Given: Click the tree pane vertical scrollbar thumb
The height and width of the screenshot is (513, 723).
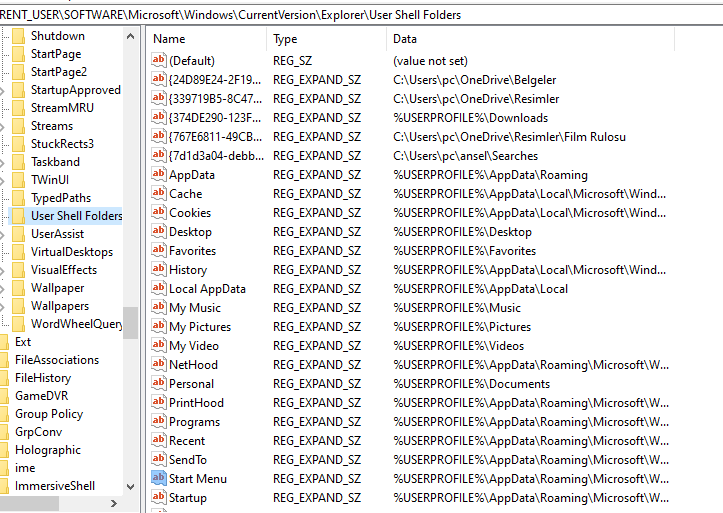Looking at the screenshot, I should coord(130,323).
